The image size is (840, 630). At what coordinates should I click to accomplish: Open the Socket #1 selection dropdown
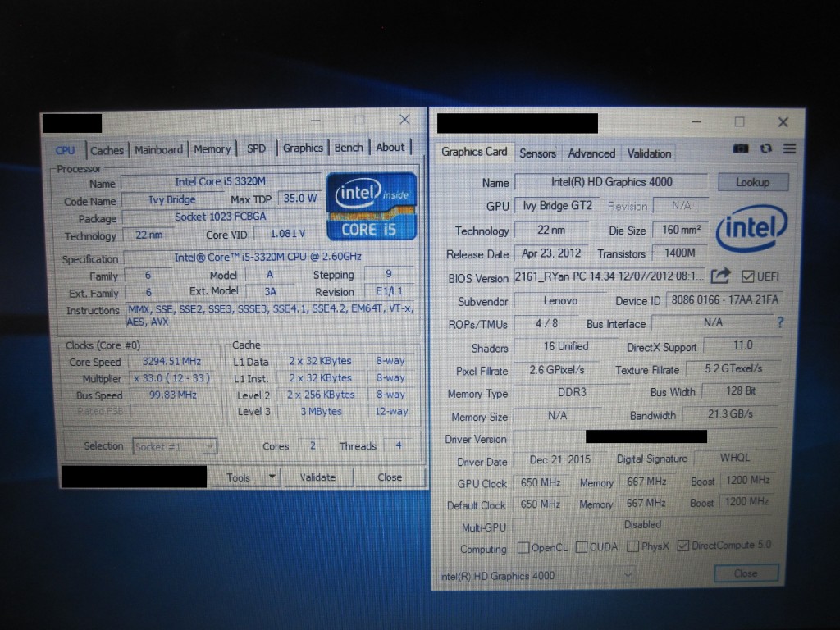pos(175,446)
